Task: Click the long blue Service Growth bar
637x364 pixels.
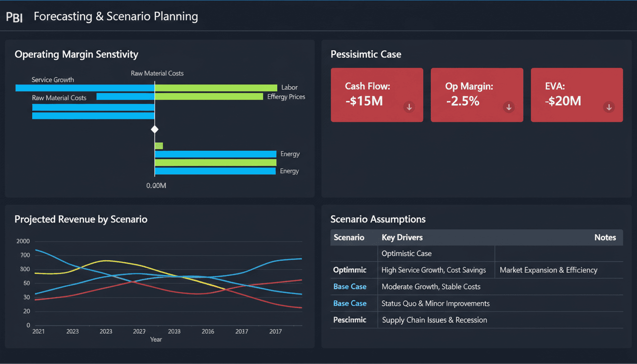Action: point(85,88)
